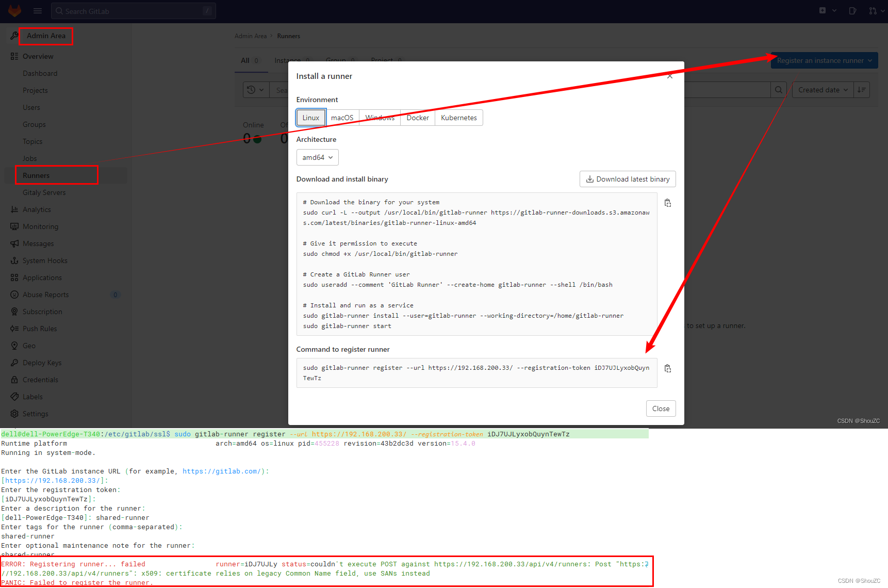The width and height of the screenshot is (888, 588).
Task: Click the Instance runners tab
Action: (x=292, y=61)
